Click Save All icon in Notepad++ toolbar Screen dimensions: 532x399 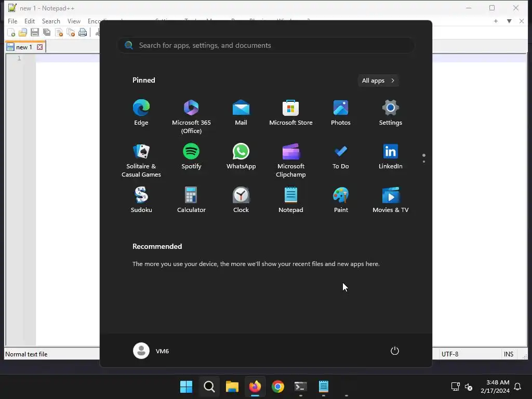point(46,33)
